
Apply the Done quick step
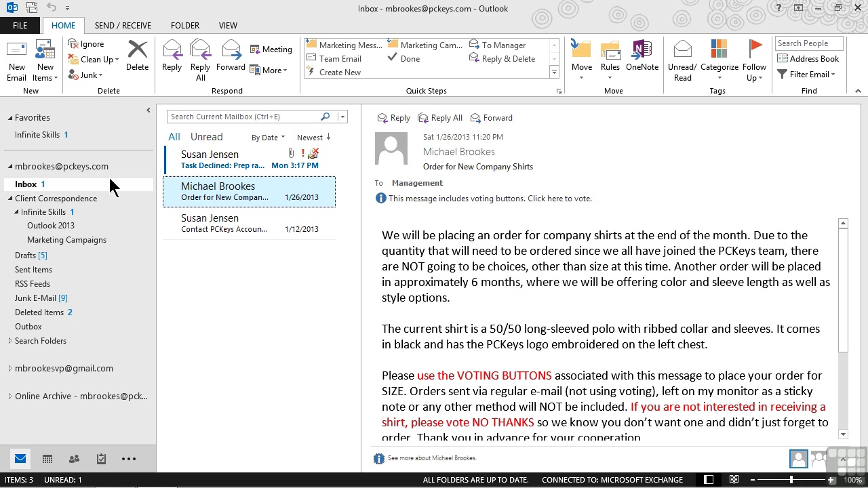coord(403,59)
